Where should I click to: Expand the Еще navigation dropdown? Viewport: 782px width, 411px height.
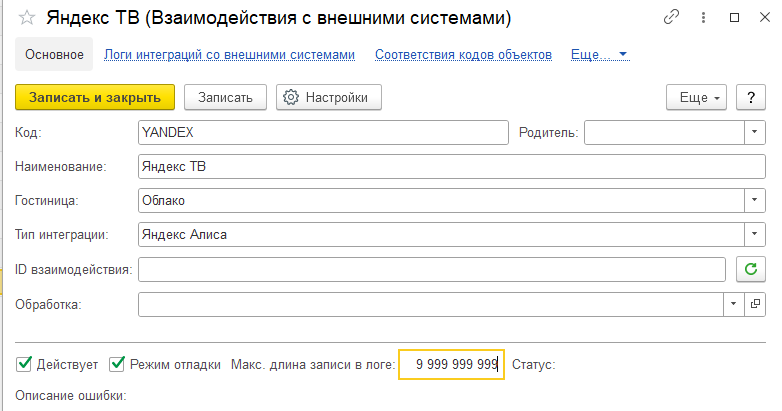599,55
